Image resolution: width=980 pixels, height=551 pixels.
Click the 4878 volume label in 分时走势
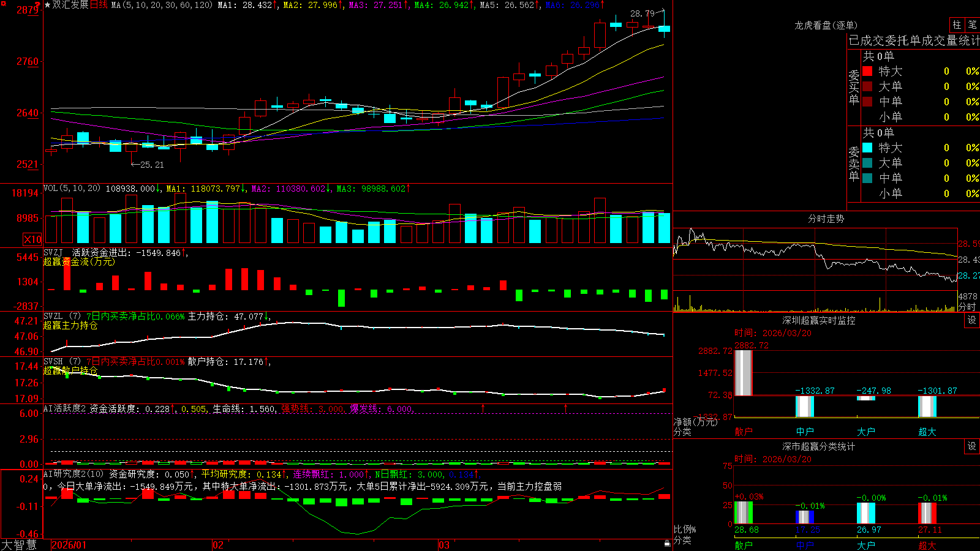click(x=968, y=296)
